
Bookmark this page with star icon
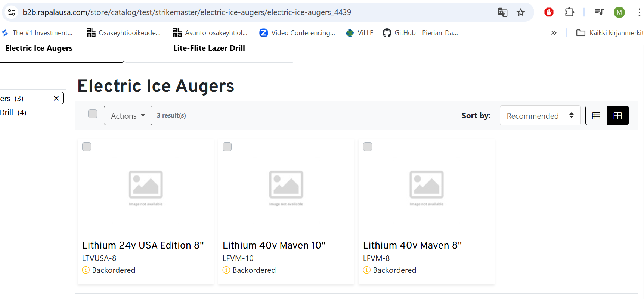(x=520, y=12)
